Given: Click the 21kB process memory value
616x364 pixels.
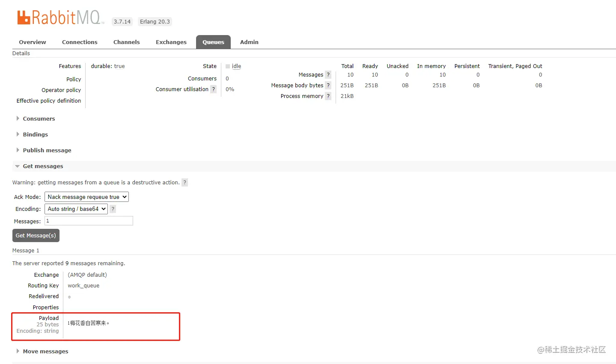Looking at the screenshot, I should tap(347, 96).
